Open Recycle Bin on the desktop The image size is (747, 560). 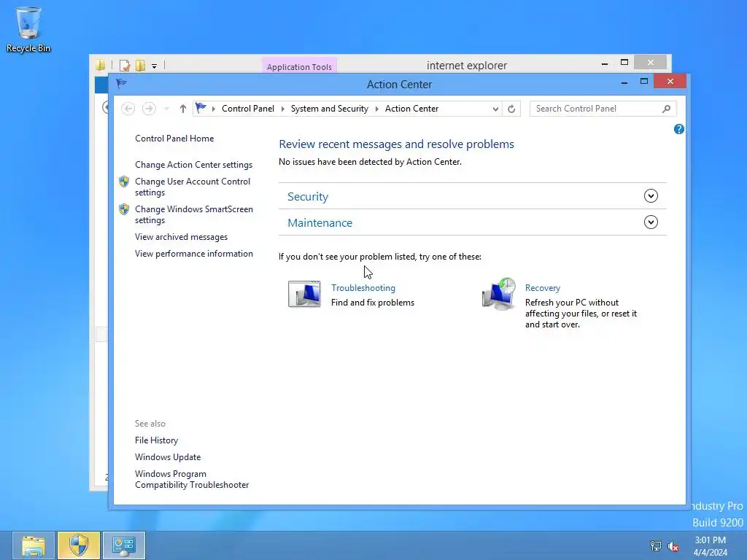point(28,29)
